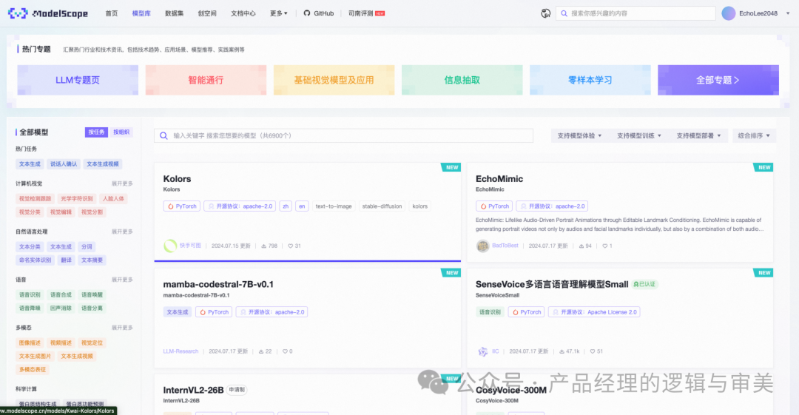
Task: Click download count icon on EchoMimic card
Action: pyautogui.click(x=581, y=246)
